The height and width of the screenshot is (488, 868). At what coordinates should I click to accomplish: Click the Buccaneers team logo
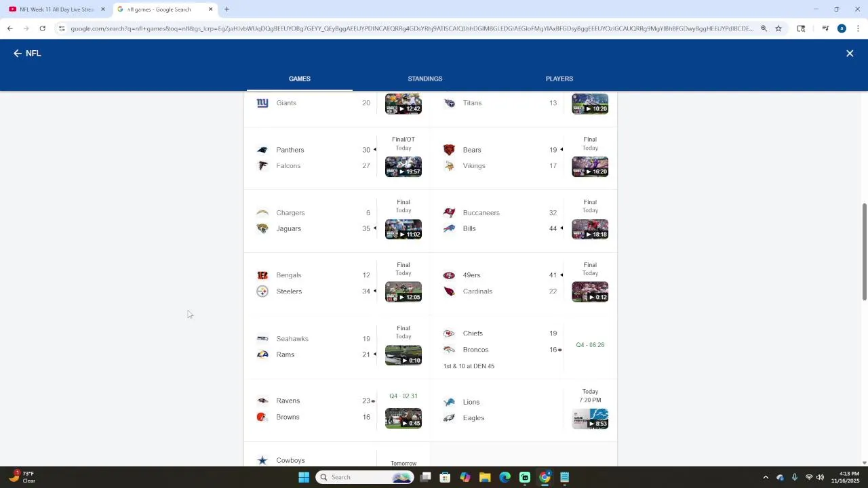tap(449, 213)
